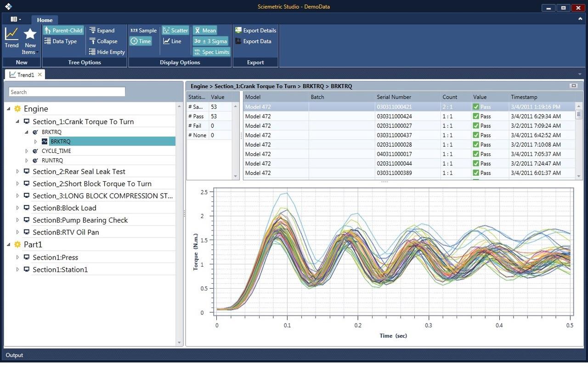Select SectionB:Block Load item
588x380 pixels.
tap(64, 208)
